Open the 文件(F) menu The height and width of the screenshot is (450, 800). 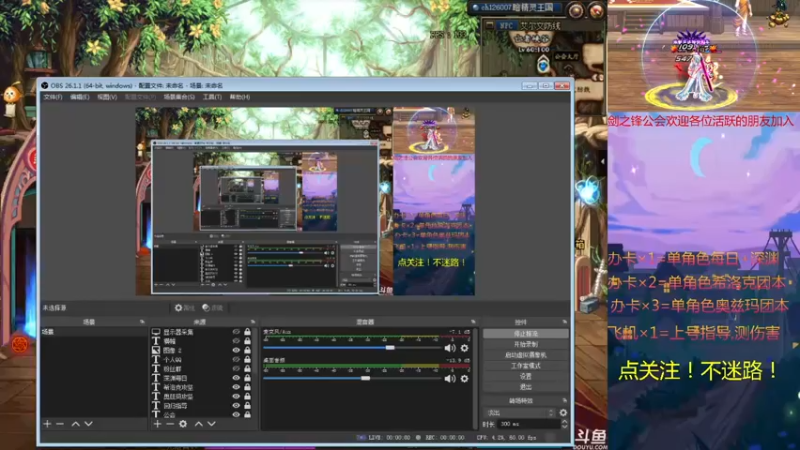(53, 97)
